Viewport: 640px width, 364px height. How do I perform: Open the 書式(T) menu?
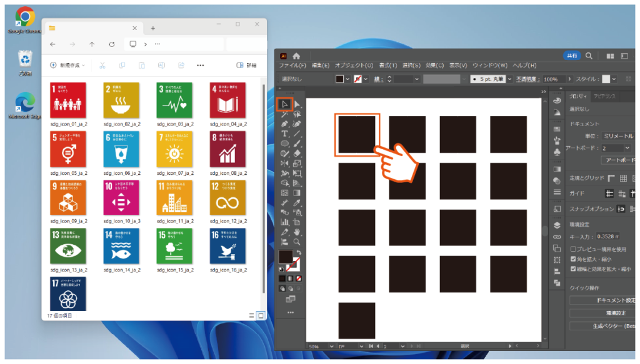(x=387, y=66)
